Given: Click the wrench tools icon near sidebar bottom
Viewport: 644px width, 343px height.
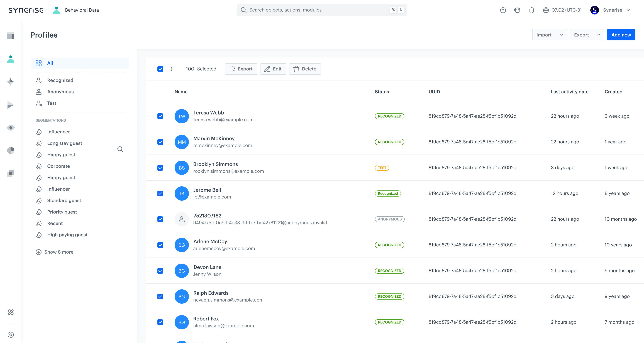Looking at the screenshot, I should (x=11, y=312).
